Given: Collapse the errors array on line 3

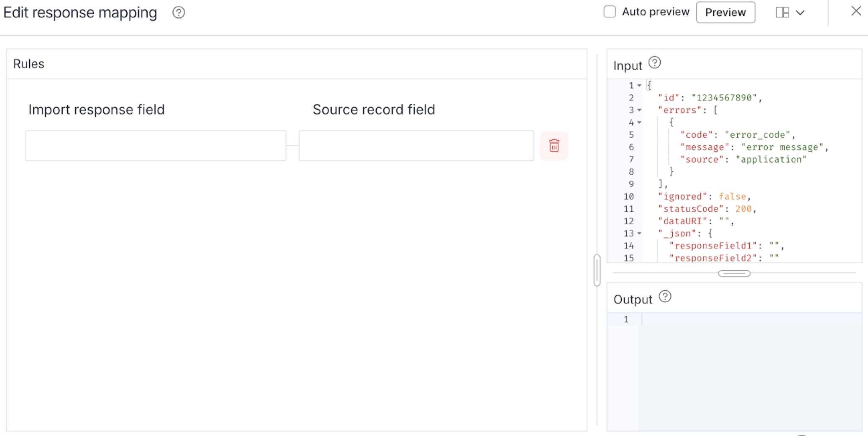Looking at the screenshot, I should (x=639, y=110).
